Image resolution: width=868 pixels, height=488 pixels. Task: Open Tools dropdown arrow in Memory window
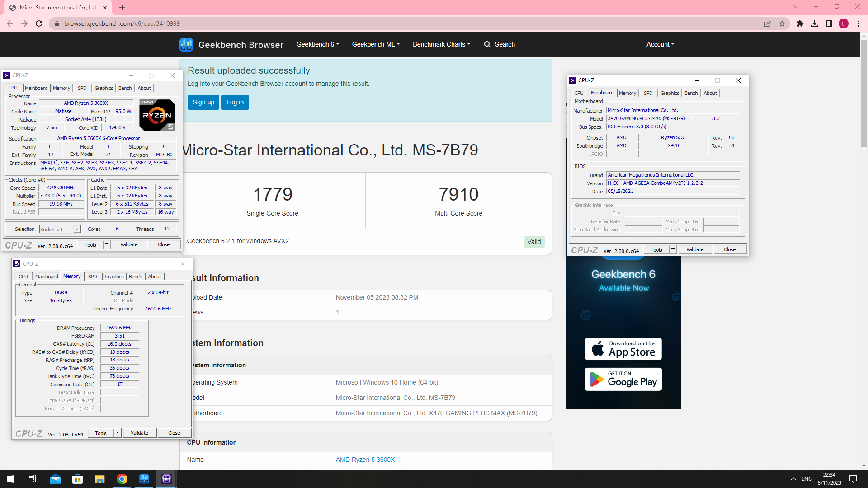(x=118, y=433)
